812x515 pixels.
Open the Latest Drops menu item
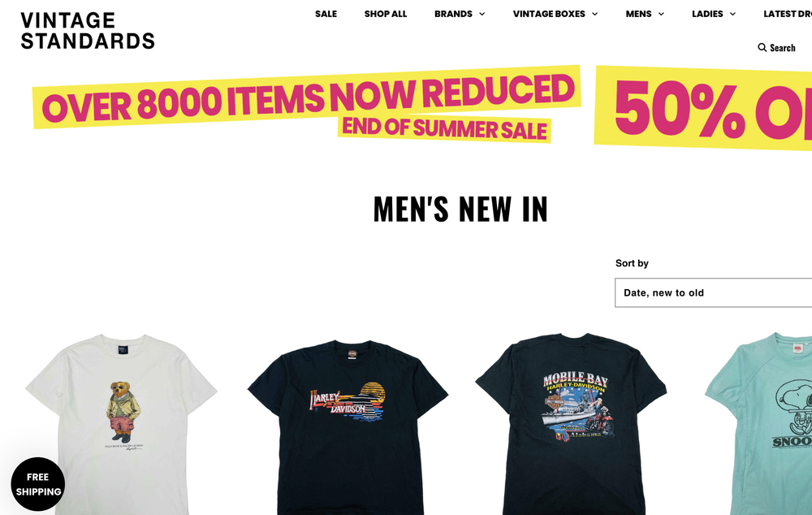click(x=787, y=14)
